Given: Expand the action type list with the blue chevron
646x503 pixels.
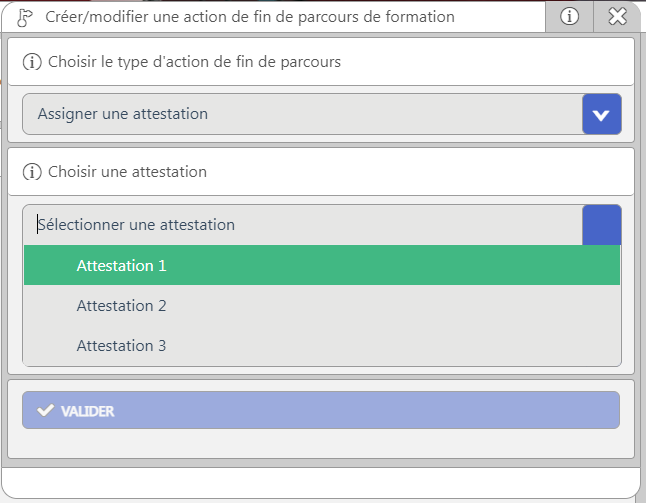Looking at the screenshot, I should point(602,114).
